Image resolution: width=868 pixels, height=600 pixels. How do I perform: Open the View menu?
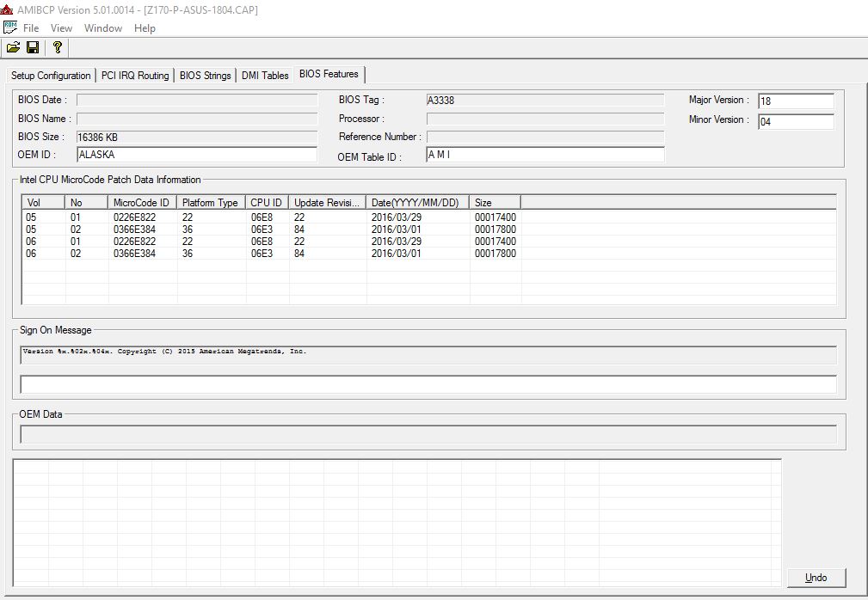tap(61, 28)
